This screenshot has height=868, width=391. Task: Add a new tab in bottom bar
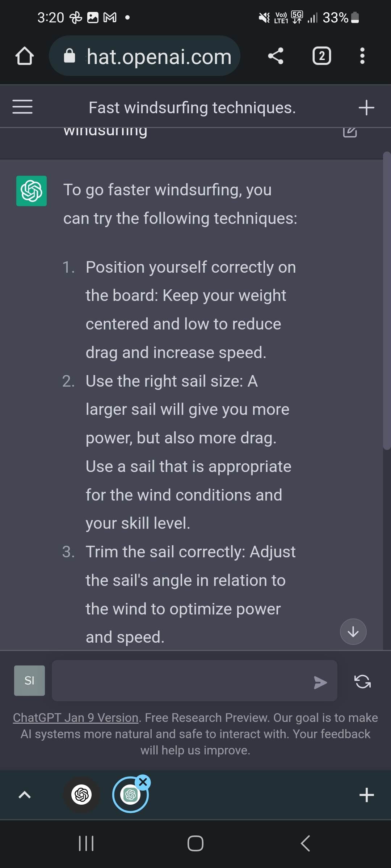[x=366, y=795]
